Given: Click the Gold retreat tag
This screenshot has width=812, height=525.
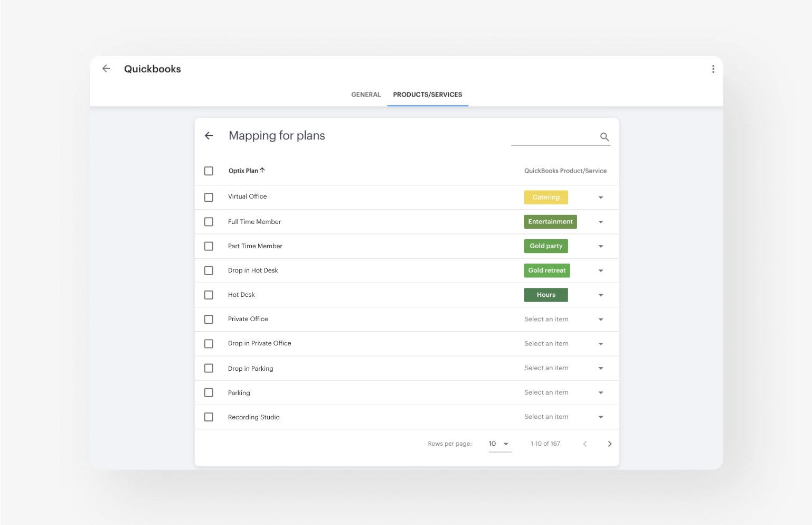Looking at the screenshot, I should tap(547, 270).
